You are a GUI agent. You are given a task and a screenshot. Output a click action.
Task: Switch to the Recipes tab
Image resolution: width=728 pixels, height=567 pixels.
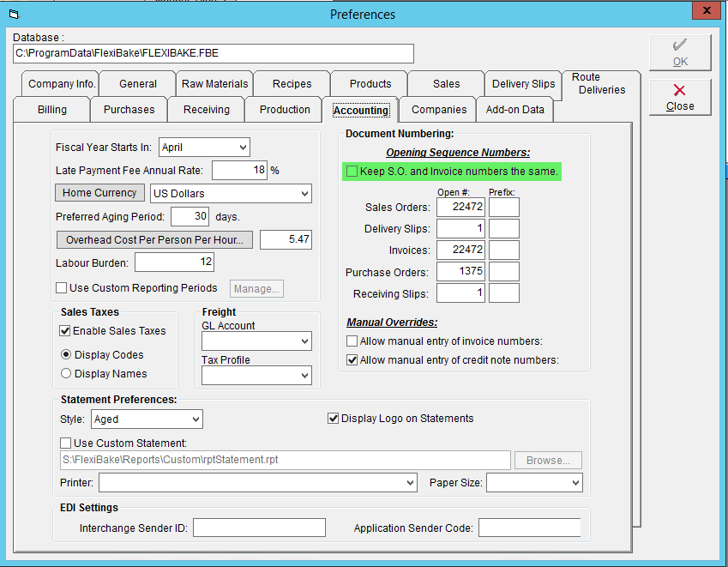click(292, 84)
